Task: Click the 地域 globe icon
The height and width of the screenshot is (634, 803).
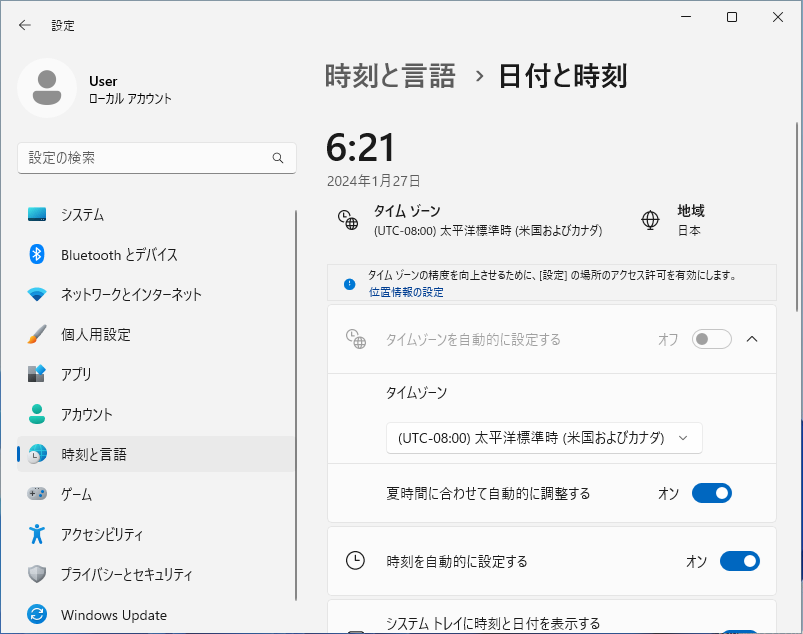Action: [650, 220]
